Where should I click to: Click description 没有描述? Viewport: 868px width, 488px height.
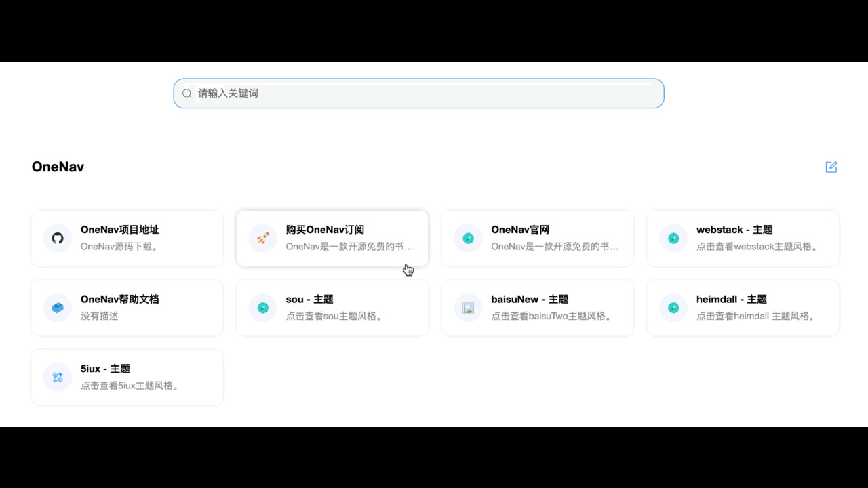tap(100, 316)
